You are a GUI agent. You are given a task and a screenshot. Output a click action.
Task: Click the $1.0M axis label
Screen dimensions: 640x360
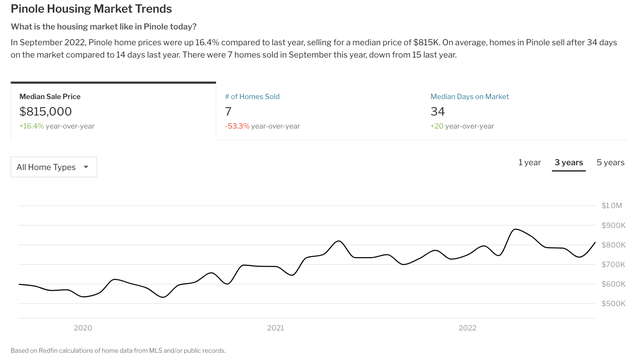(612, 205)
